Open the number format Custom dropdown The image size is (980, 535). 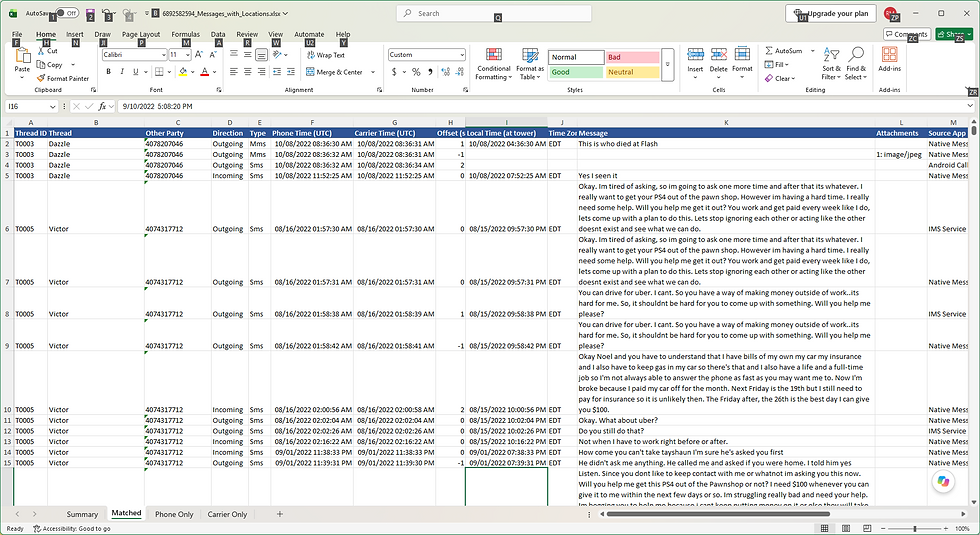click(462, 55)
